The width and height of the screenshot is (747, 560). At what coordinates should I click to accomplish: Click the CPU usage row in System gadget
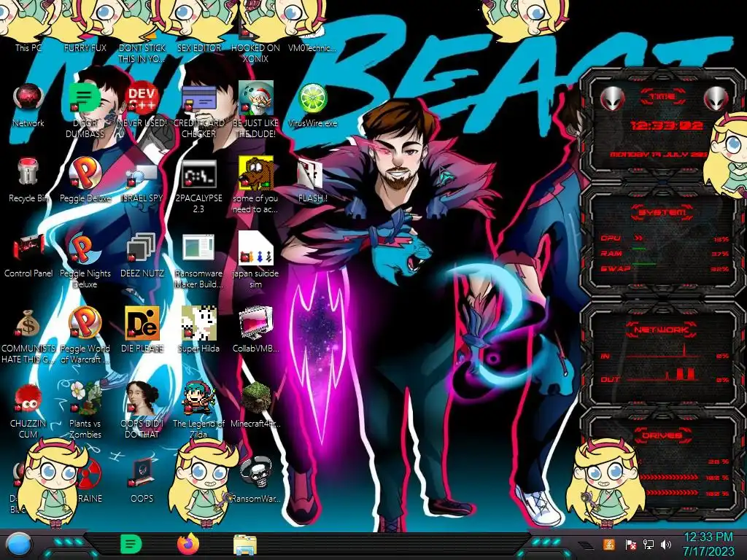[x=665, y=238]
